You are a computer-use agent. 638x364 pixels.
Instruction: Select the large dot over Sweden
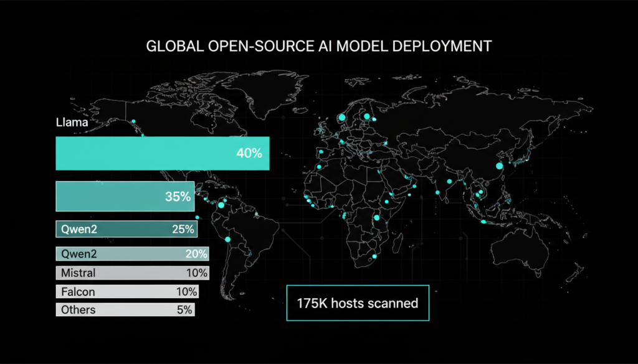click(x=341, y=116)
